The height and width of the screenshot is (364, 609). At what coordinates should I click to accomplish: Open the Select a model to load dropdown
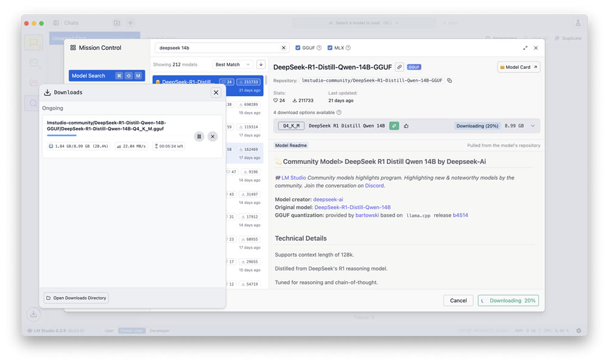(364, 23)
